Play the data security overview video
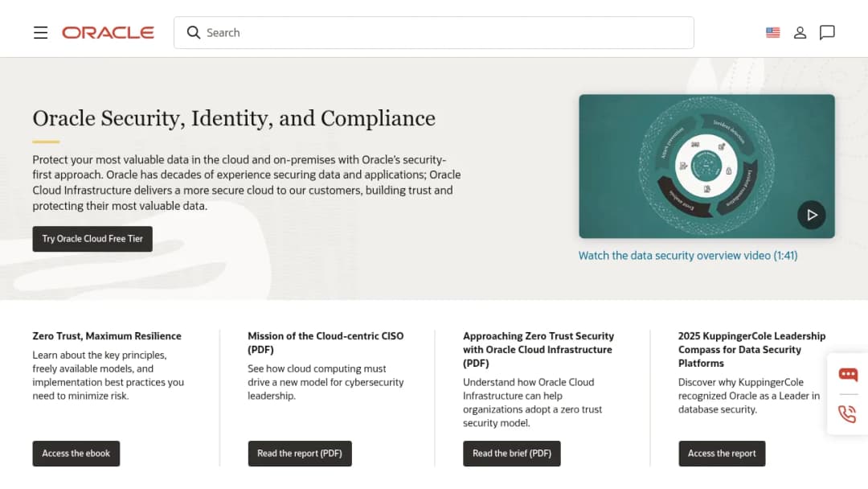The width and height of the screenshot is (868, 489). click(812, 215)
